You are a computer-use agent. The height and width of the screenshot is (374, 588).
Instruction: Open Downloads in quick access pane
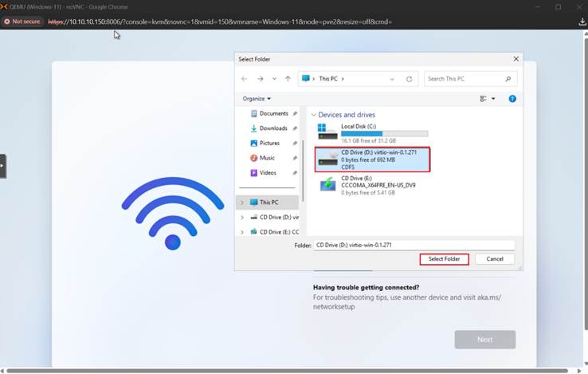pos(272,128)
